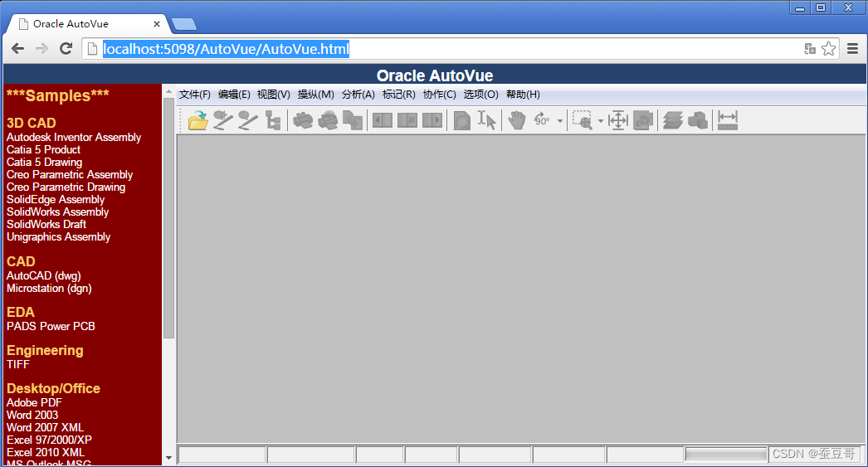This screenshot has height=467, width=868.
Task: Click the localhost address bar URL
Action: pyautogui.click(x=226, y=49)
